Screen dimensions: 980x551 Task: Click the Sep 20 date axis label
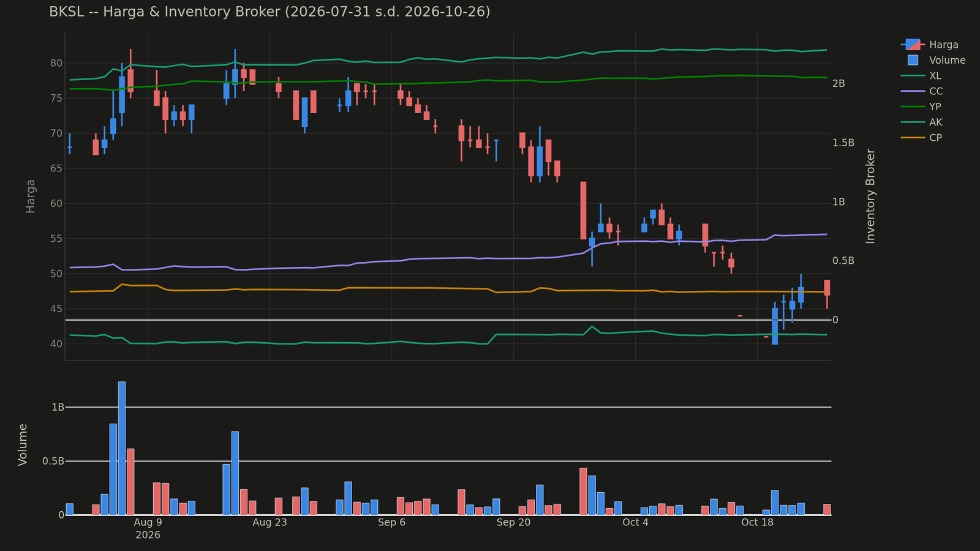[x=513, y=522]
